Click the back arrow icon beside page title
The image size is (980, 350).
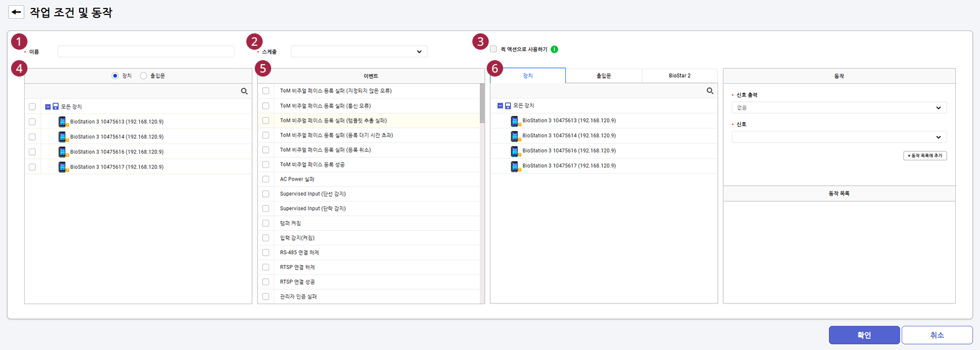(x=16, y=12)
